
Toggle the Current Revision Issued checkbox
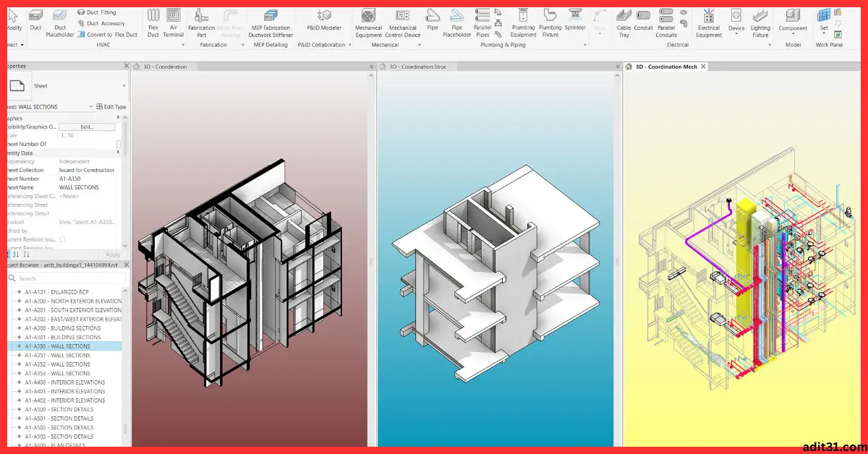(x=62, y=239)
